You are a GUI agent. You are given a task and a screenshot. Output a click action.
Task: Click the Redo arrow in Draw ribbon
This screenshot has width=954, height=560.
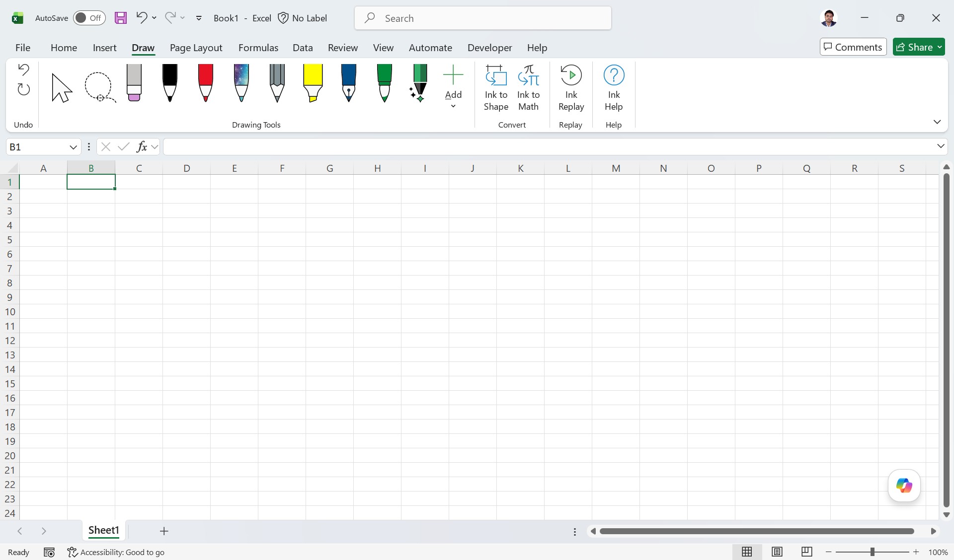point(23,89)
